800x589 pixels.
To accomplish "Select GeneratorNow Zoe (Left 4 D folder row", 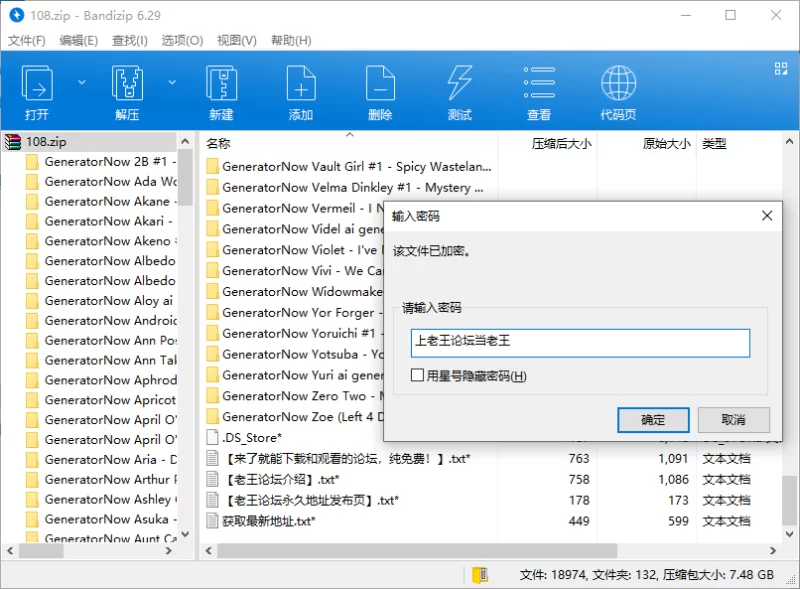I will click(x=294, y=417).
